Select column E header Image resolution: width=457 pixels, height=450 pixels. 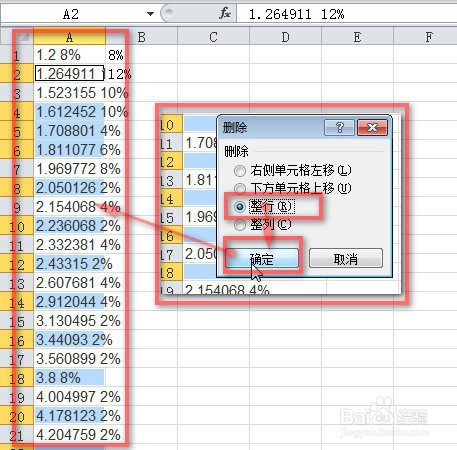tap(357, 37)
